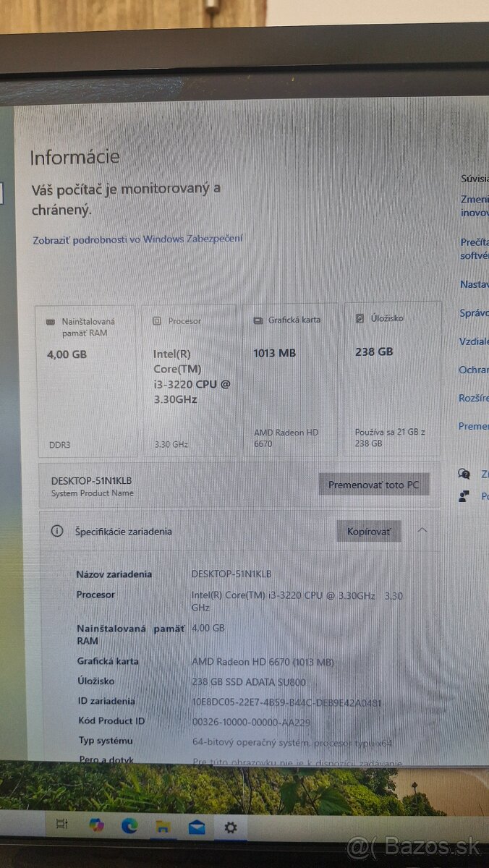
Task: Click the info icon beside Špecifikácie zariadenia
Action: click(x=57, y=531)
